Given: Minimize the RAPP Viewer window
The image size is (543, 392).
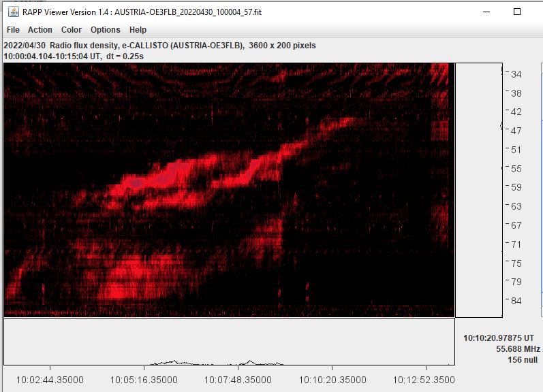Looking at the screenshot, I should click(486, 12).
